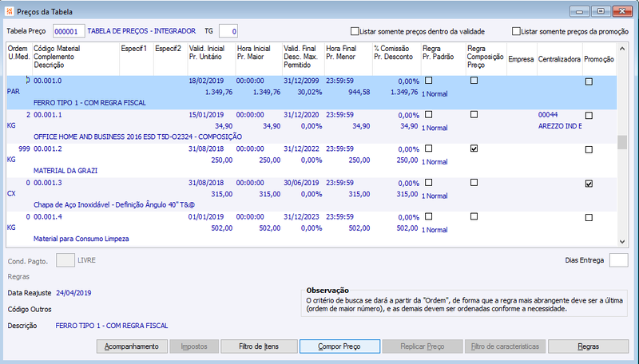This screenshot has width=639, height=364.
Task: Uncheck Regra Composição Preço for item 00.001.2
Action: tap(474, 148)
